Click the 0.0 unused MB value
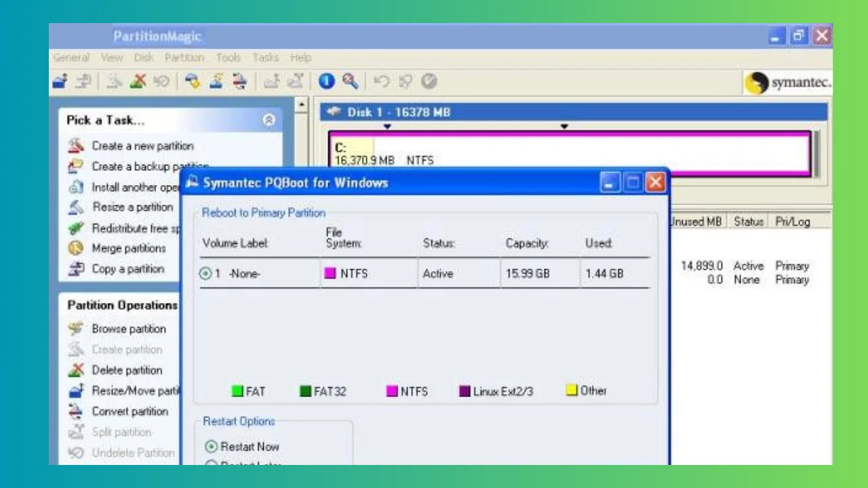Image resolution: width=868 pixels, height=488 pixels. click(715, 279)
